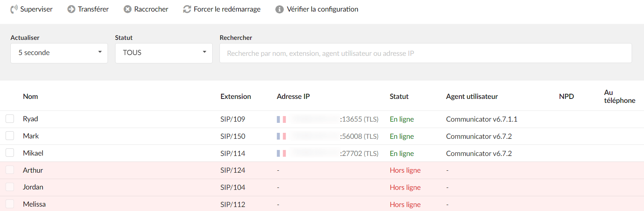644x211 pixels.
Task: Click the Vérifier la configuration info icon
Action: coord(280,9)
